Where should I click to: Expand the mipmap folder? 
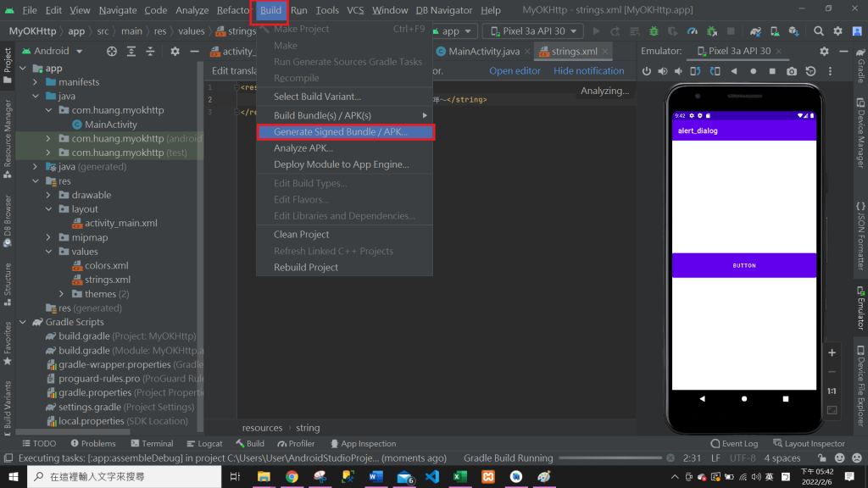48,237
